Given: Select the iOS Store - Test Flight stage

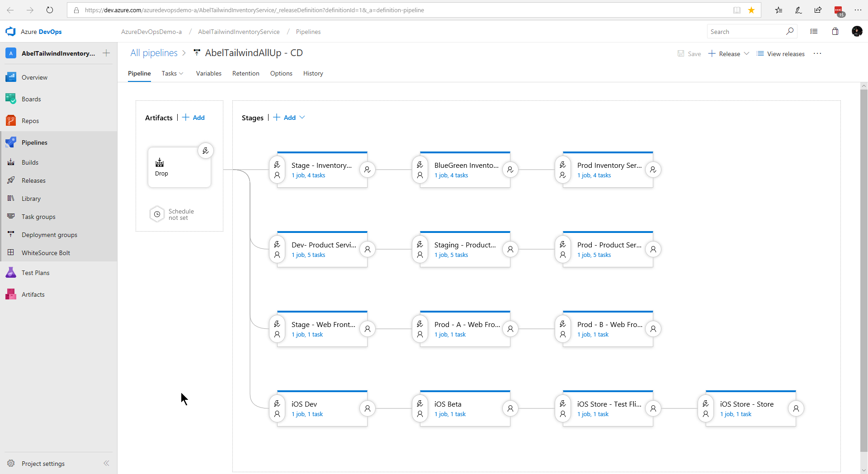Looking at the screenshot, I should [608, 408].
